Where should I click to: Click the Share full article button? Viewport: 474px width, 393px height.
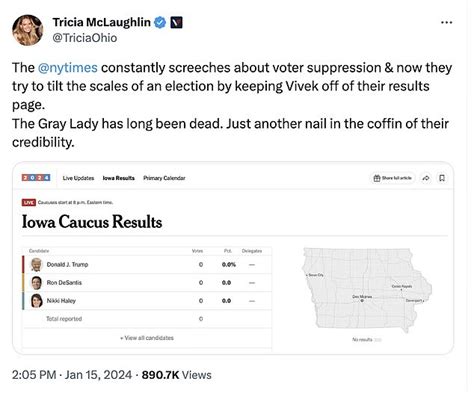pyautogui.click(x=393, y=178)
